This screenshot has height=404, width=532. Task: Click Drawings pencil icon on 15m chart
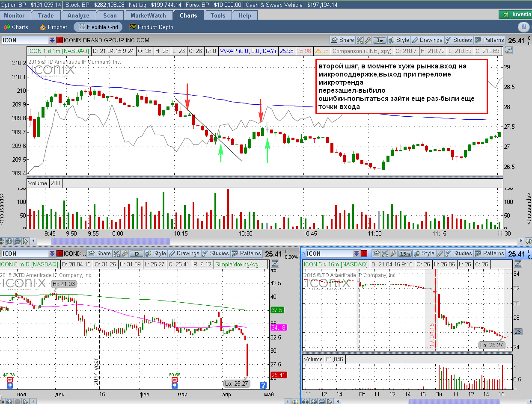[440, 254]
